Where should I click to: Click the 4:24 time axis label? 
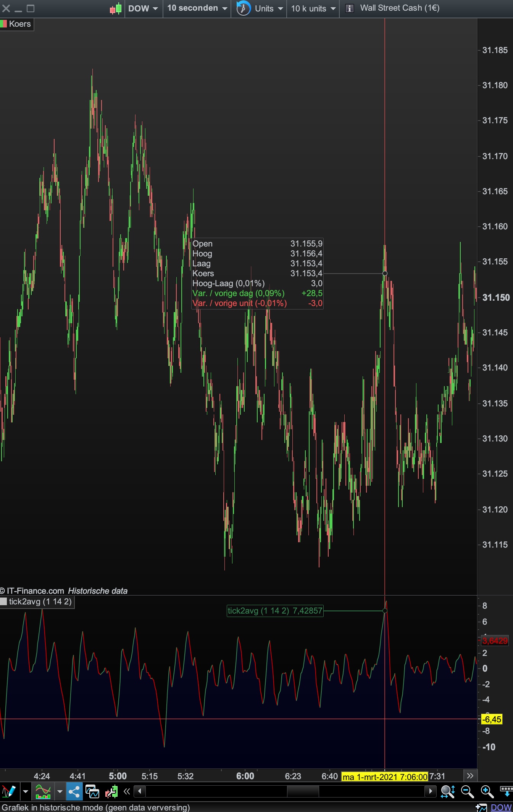pos(42,776)
